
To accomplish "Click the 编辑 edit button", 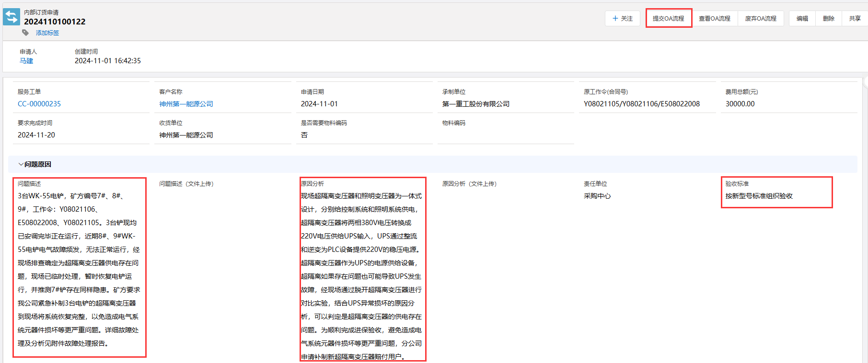I will click(x=802, y=19).
